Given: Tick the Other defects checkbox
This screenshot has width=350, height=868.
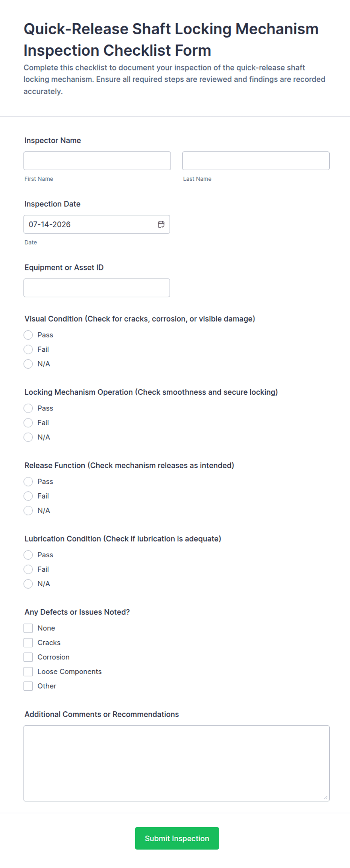Looking at the screenshot, I should pos(28,686).
